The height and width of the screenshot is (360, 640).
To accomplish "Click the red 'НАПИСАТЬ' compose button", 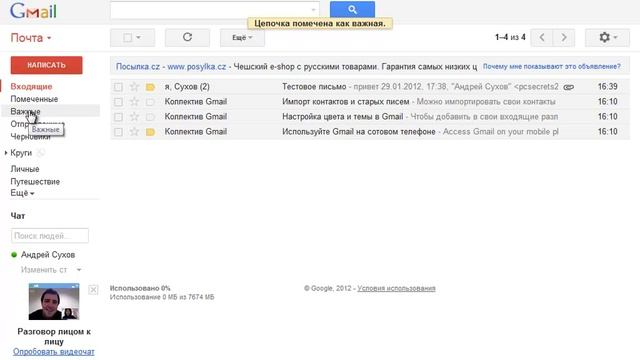I will 47,65.
